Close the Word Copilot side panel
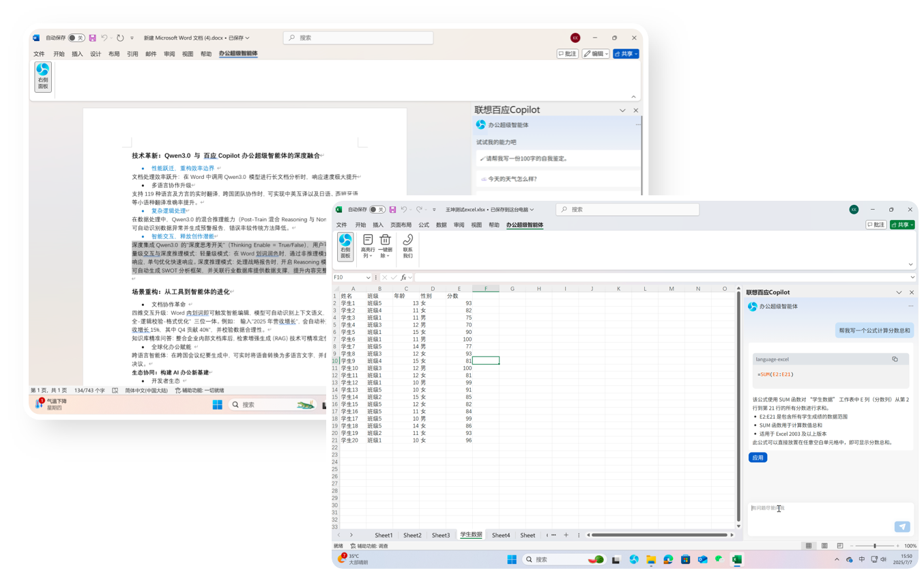 click(635, 110)
